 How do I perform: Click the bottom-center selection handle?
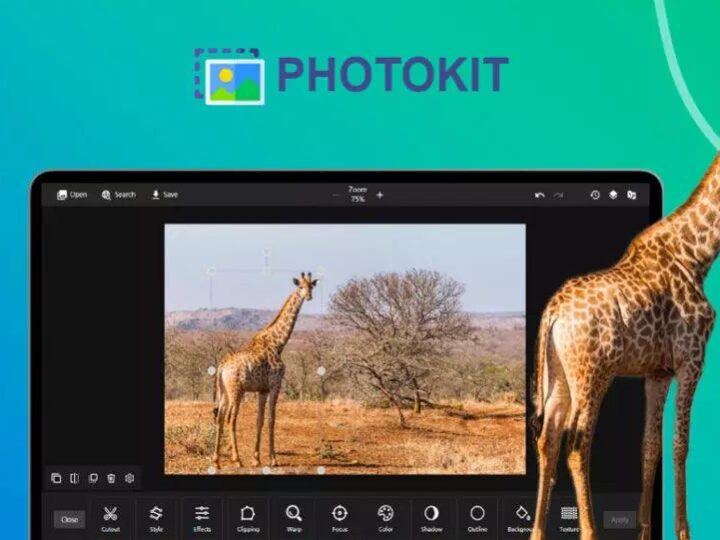(x=266, y=470)
